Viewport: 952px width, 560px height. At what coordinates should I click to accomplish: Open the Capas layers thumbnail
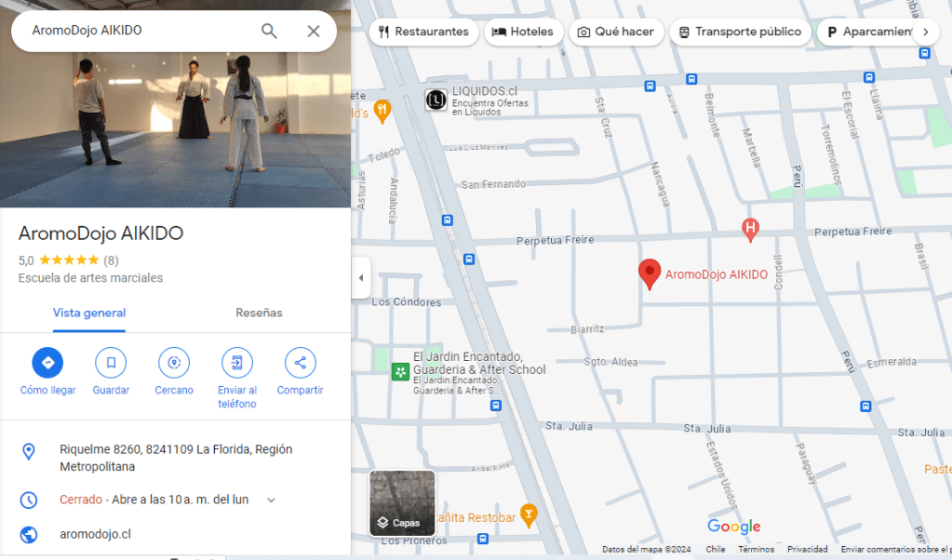(402, 503)
